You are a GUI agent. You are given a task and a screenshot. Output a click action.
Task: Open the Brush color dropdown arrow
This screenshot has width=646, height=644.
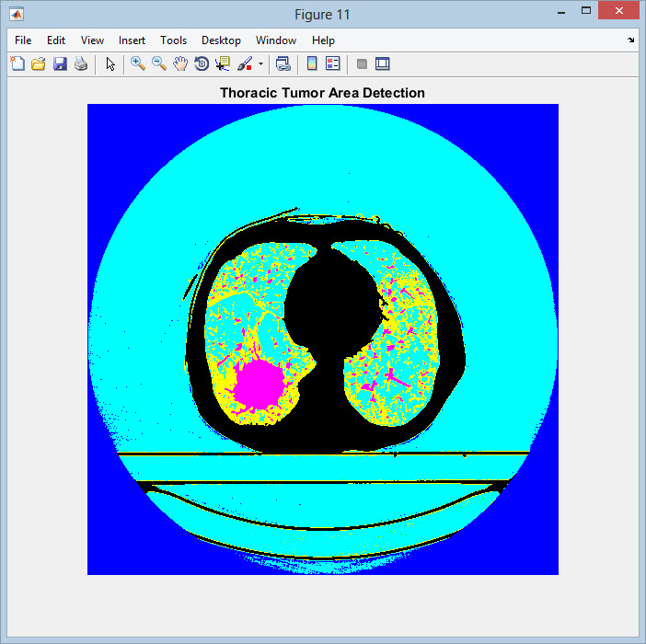pos(260,63)
